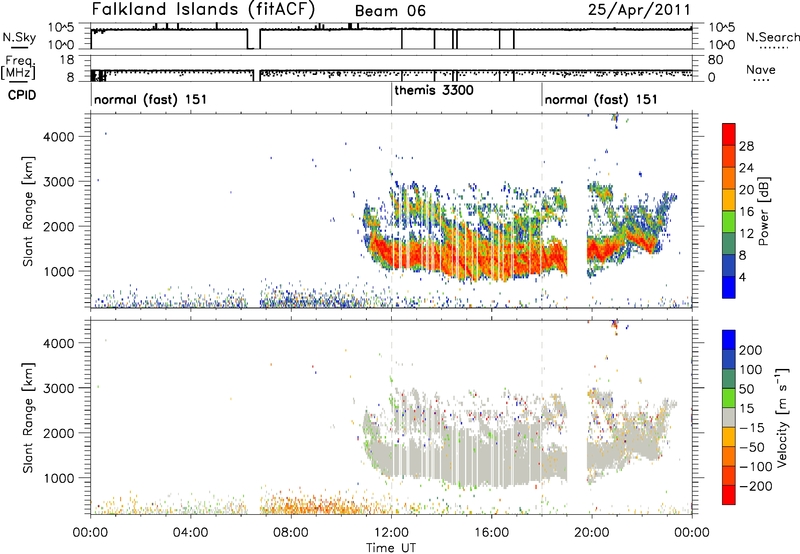Click the '08:00' time axis label

coord(291,533)
